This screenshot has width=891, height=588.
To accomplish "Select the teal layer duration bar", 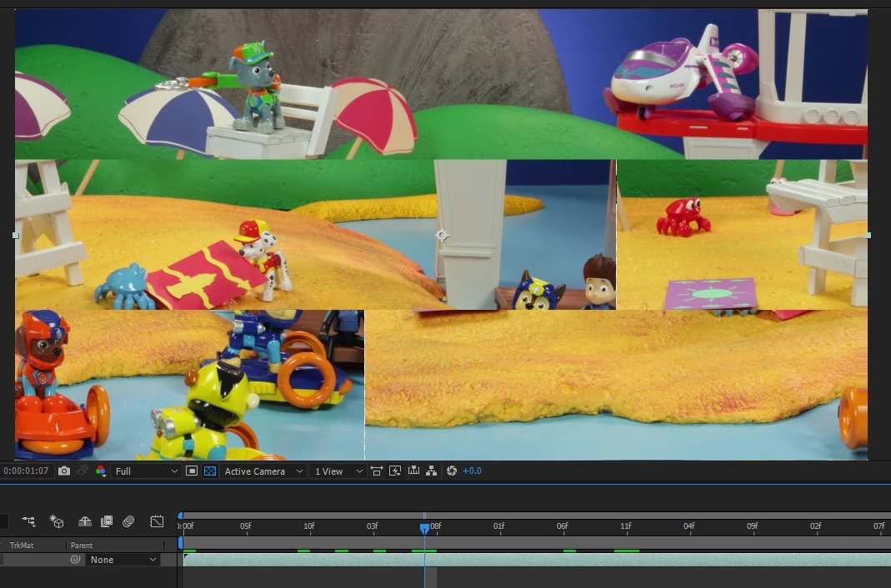I will (537, 560).
